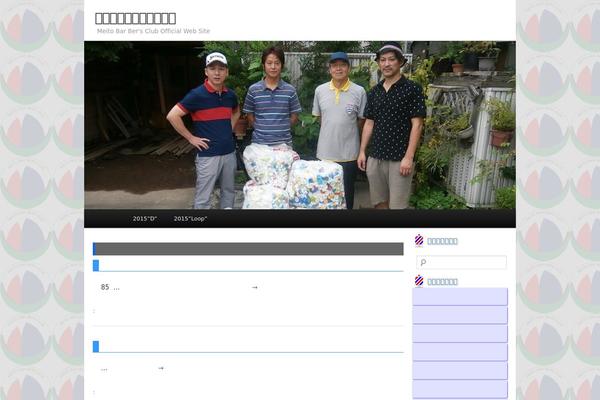This screenshot has width=600, height=400.
Task: Follow the arrow link in the second post excerpt
Action: tap(161, 368)
